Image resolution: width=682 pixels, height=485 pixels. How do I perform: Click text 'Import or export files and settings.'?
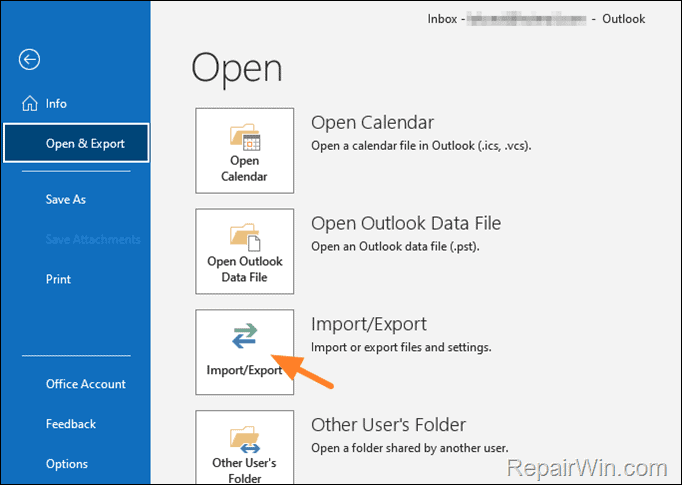click(x=401, y=347)
